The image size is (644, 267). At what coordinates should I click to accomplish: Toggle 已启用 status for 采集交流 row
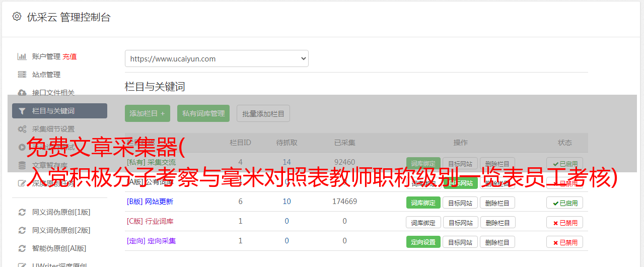tap(564, 163)
